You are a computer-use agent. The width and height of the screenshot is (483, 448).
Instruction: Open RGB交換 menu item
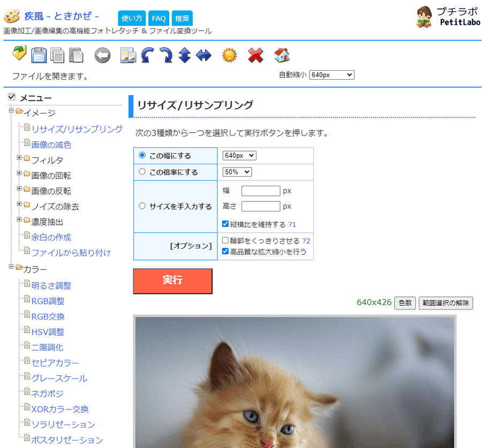[48, 316]
